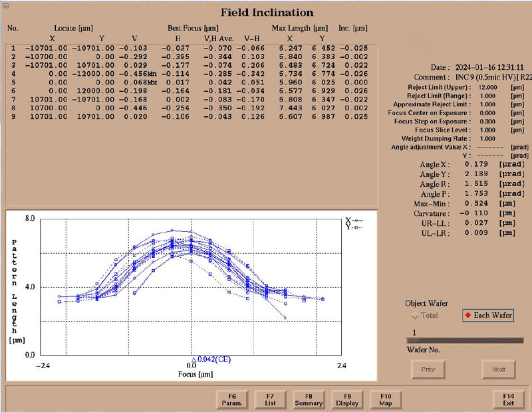Exit using the F14 Exit button
Viewport: 532px width, 412px height.
coord(509,399)
